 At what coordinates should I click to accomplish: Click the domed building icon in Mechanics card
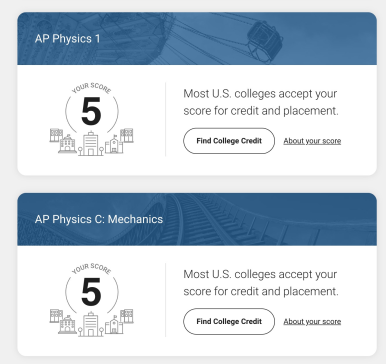(x=67, y=324)
